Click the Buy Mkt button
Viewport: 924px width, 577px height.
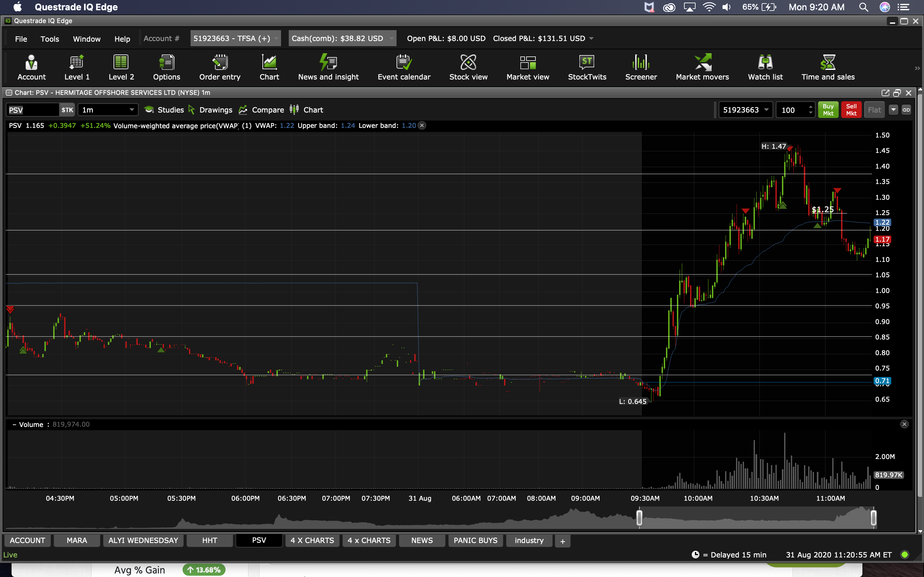click(828, 110)
